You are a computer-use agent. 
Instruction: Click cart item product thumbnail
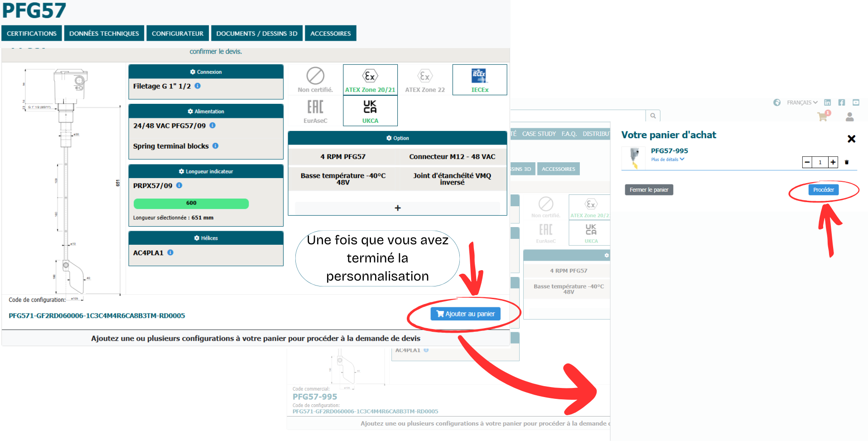coord(634,158)
